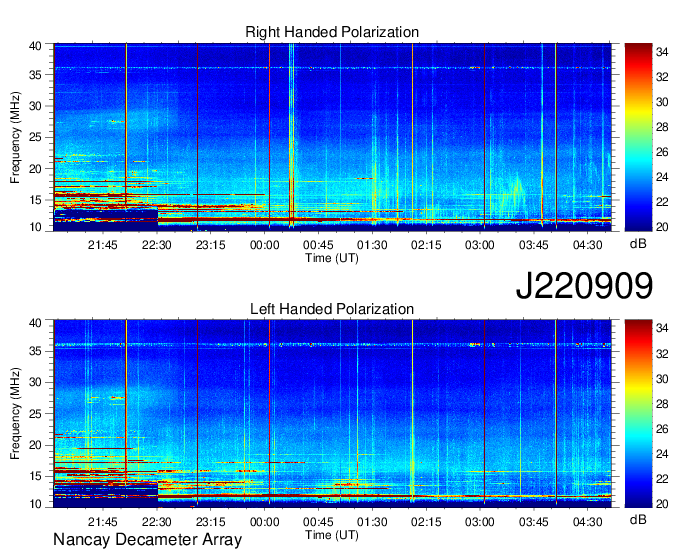Click Frequency (MHz) label of Right Handed plot
Viewport: 680px width, 552px height.
[x=15, y=137]
